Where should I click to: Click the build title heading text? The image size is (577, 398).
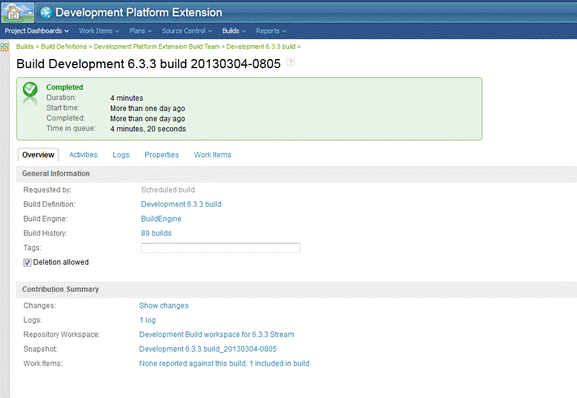click(x=148, y=64)
